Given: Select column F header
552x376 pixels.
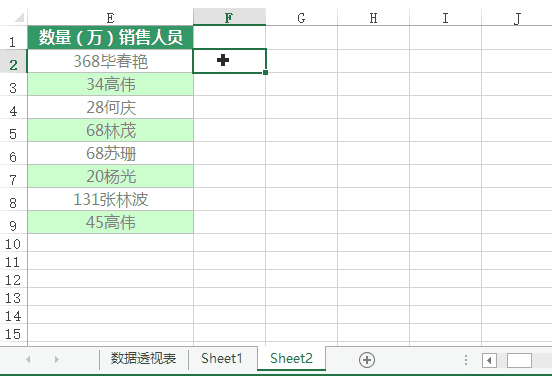Looking at the screenshot, I should pos(229,17).
